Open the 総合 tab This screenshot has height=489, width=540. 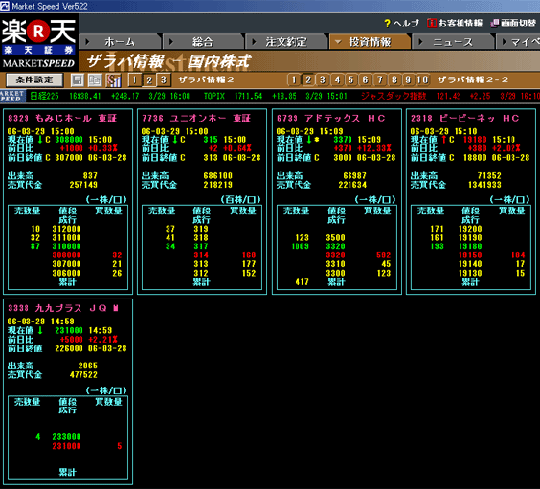pos(203,42)
